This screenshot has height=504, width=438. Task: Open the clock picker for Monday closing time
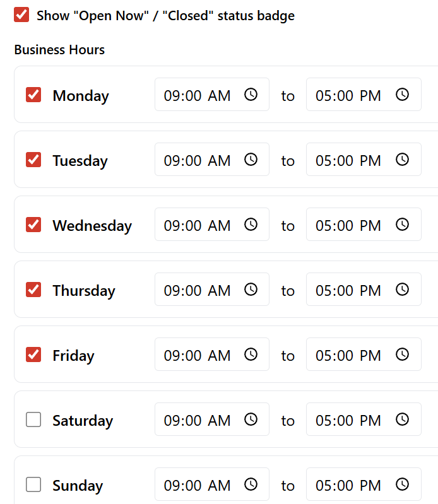[x=403, y=95]
